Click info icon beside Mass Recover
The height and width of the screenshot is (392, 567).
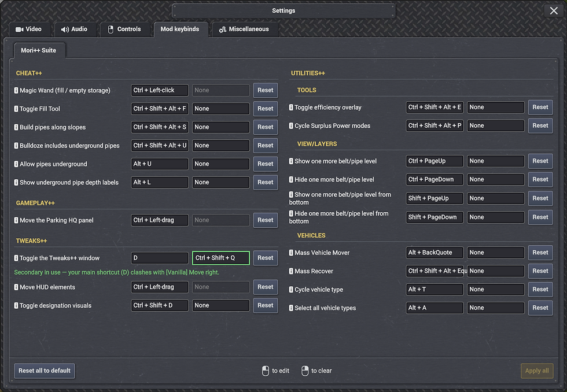291,271
